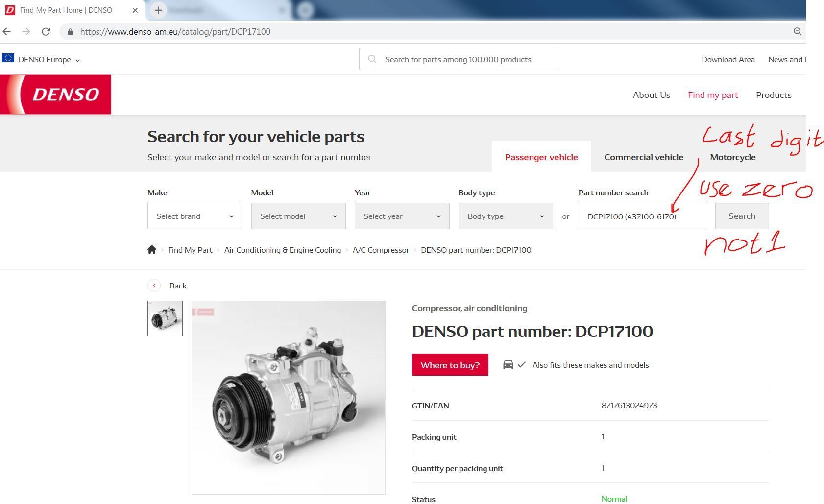Image resolution: width=824 pixels, height=504 pixels.
Task: Open the Select brand dropdown
Action: click(195, 216)
